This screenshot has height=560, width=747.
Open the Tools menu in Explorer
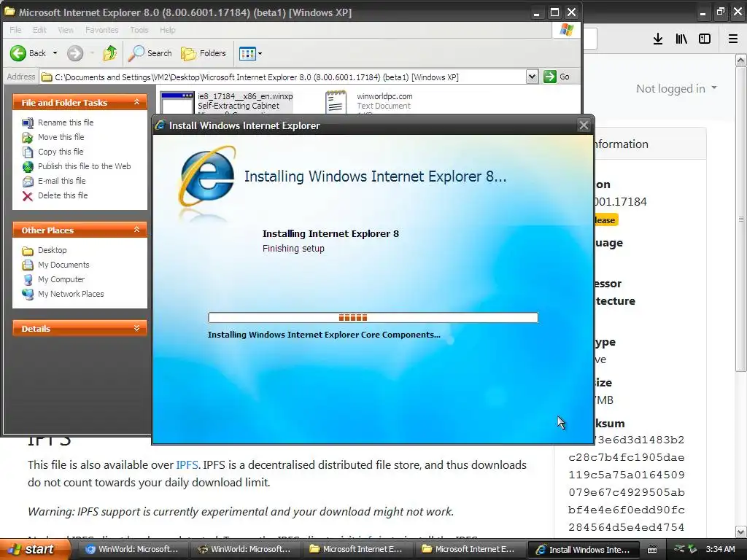point(139,30)
